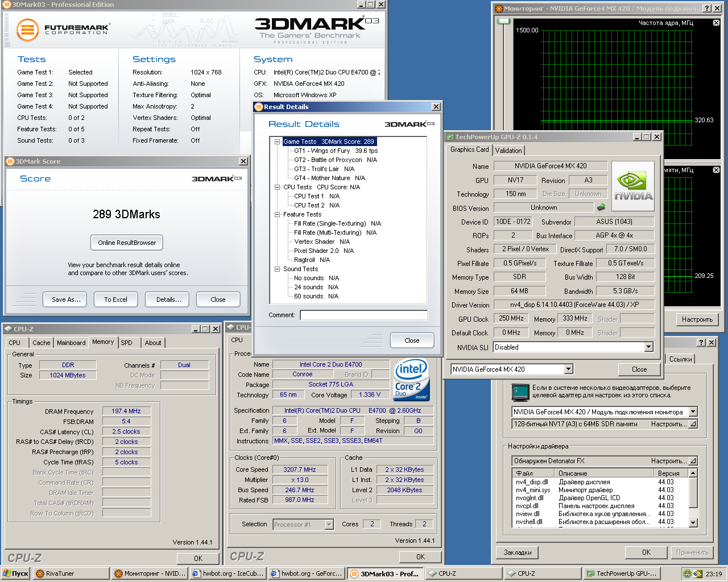Select GT1 - Wings of Fury result row
This screenshot has height=582, width=728.
pos(336,151)
